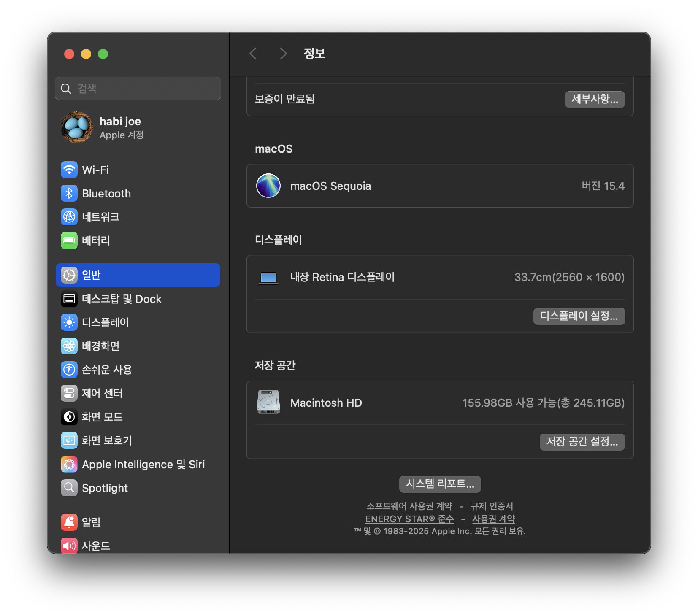The image size is (698, 616).
Task: Click macOS Sequoia name text
Action: click(330, 186)
